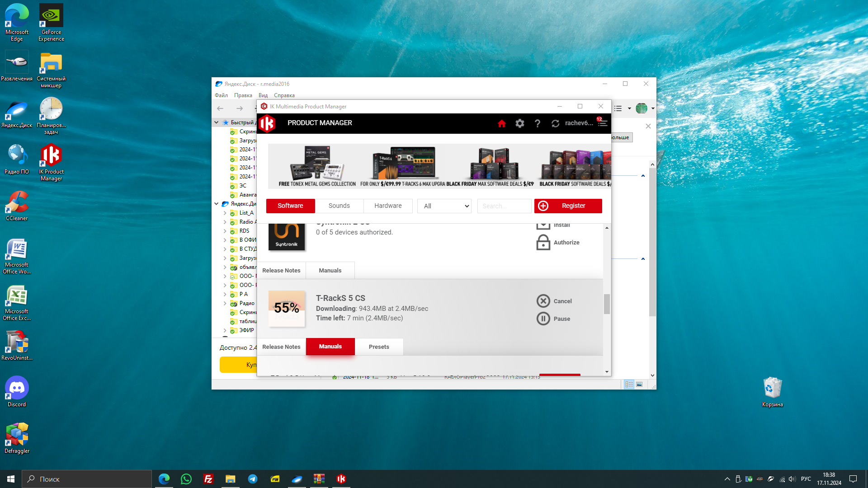Go forward in Yandex Disk window
Image resolution: width=868 pixels, height=488 pixels.
click(240, 108)
